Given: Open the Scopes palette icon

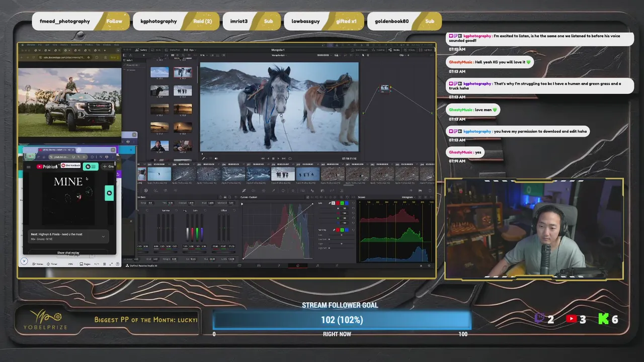Looking at the screenshot, I should pyautogui.click(x=420, y=190).
